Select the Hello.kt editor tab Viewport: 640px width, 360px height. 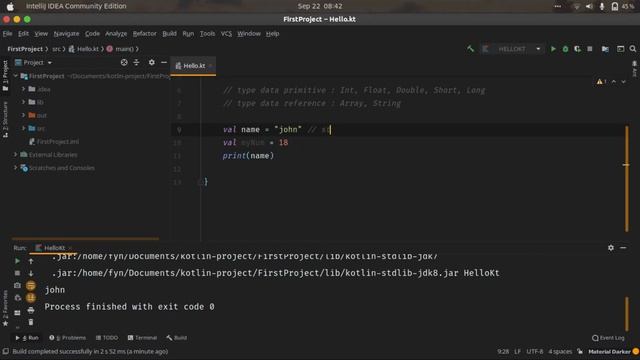point(193,66)
